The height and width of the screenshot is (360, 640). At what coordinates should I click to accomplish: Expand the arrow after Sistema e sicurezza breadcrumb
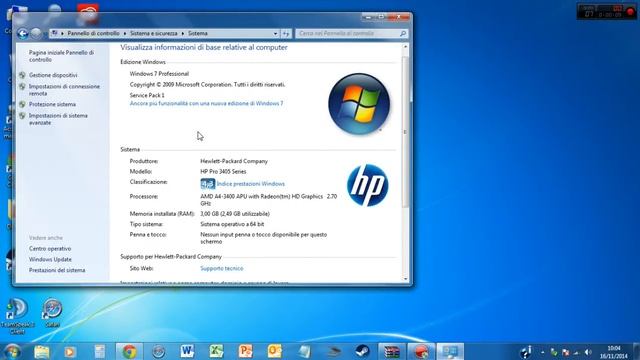point(182,33)
